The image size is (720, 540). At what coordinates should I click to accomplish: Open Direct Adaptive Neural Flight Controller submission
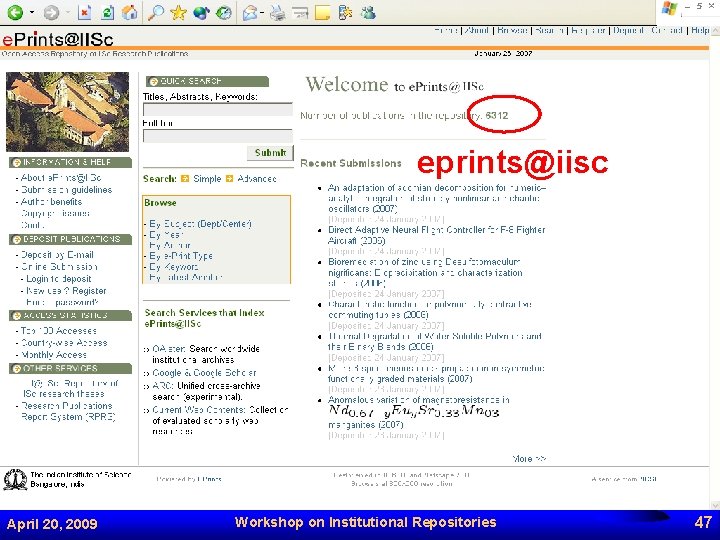pos(436,235)
